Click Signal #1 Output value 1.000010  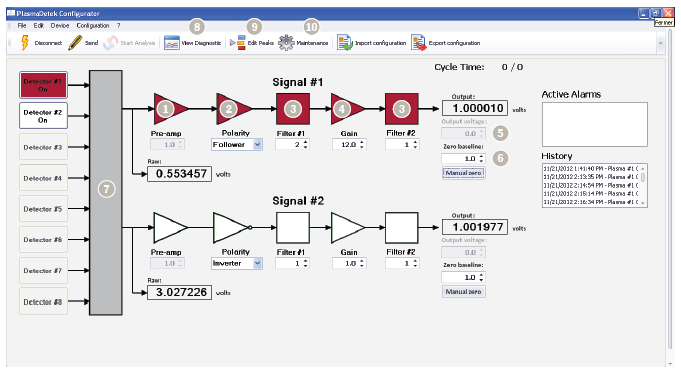(475, 108)
